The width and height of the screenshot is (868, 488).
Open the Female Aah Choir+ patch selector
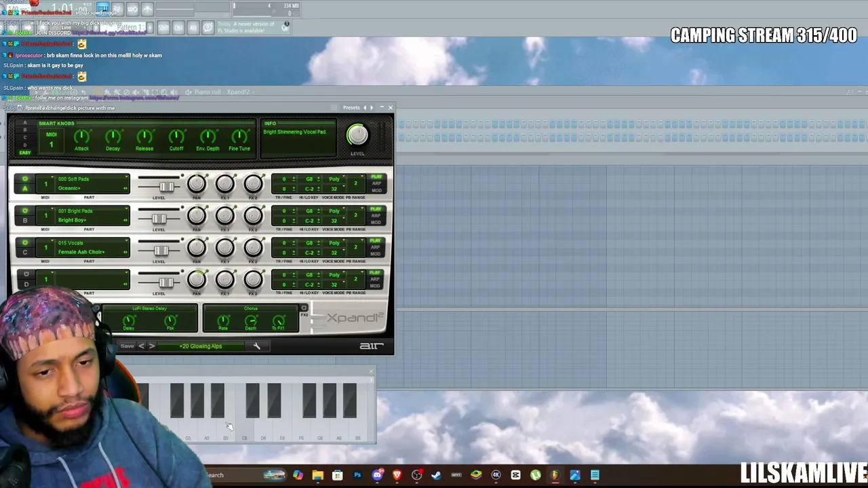click(x=92, y=252)
